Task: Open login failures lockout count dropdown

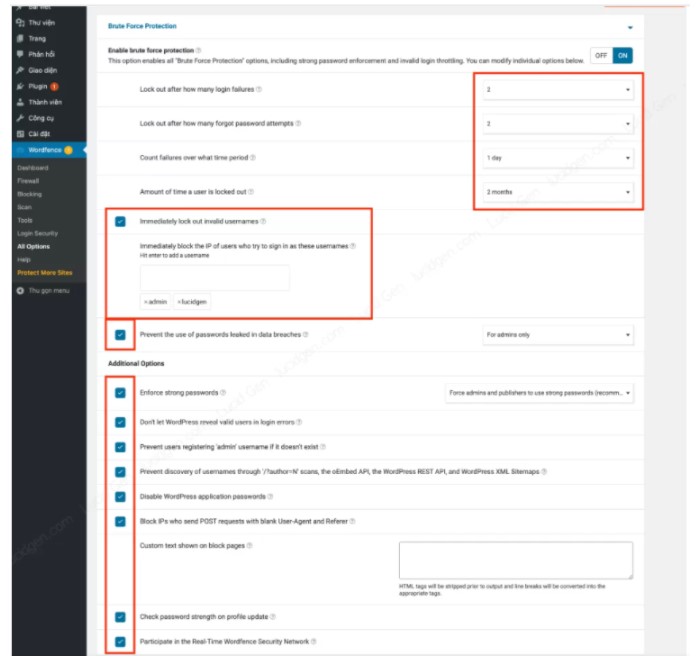Action: [557, 90]
